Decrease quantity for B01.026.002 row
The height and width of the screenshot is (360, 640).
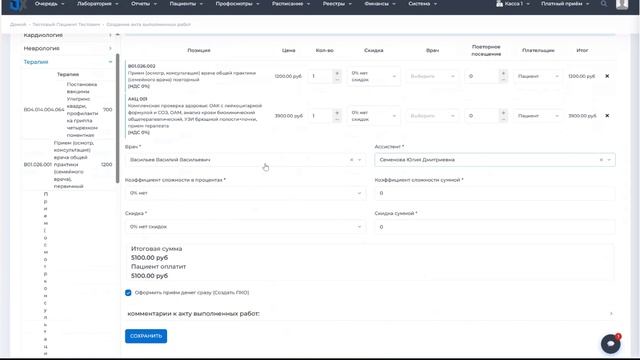[337, 79]
